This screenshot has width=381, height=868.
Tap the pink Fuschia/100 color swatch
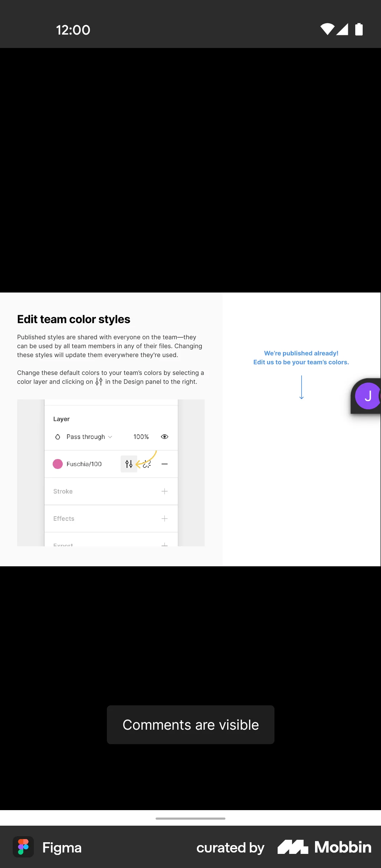tap(58, 464)
